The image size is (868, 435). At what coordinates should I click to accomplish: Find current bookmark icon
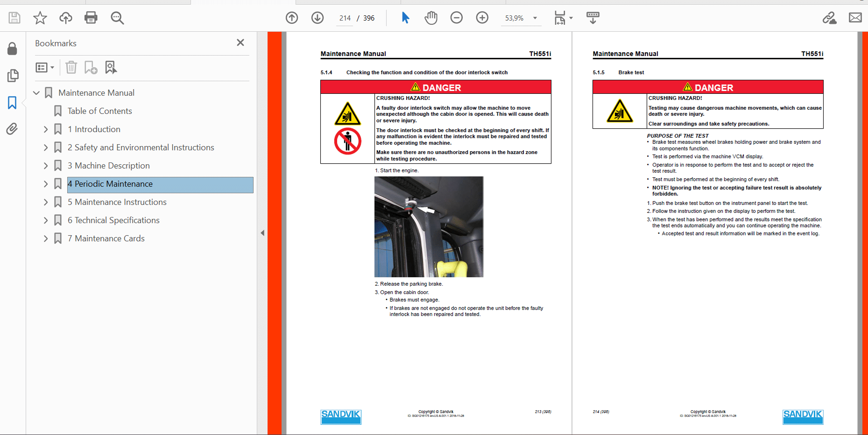111,68
